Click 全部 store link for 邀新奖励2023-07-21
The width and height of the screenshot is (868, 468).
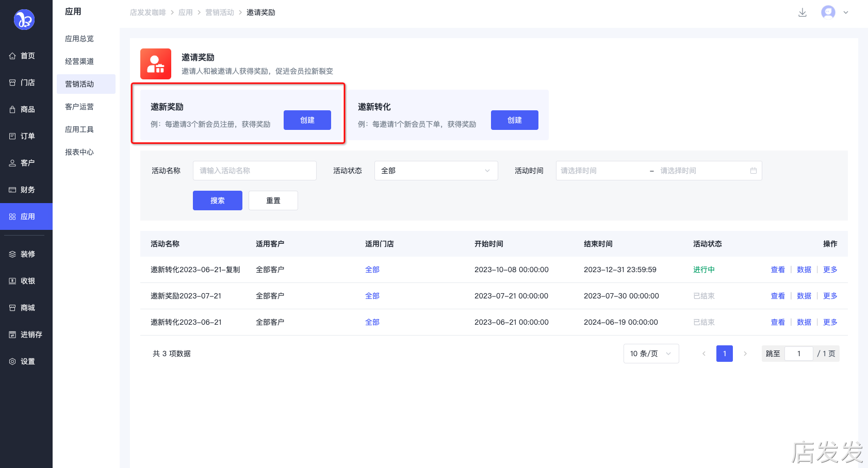click(x=372, y=296)
